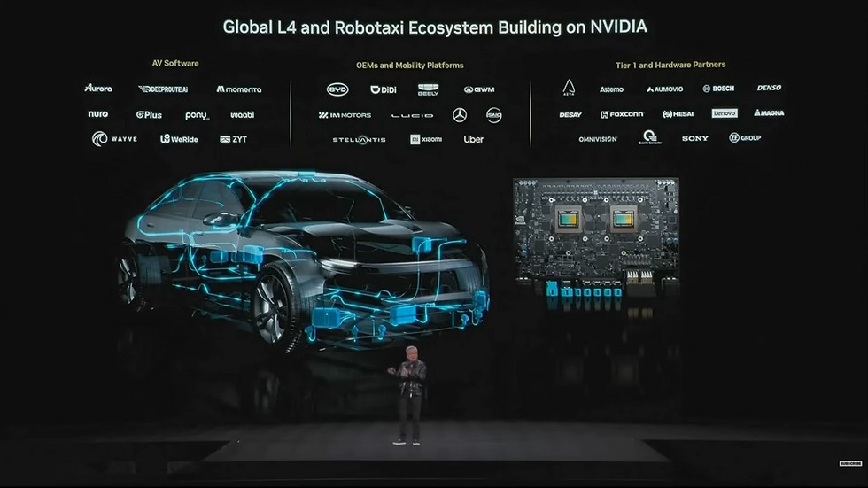Pick the Omnivision logo

pyautogui.click(x=598, y=139)
